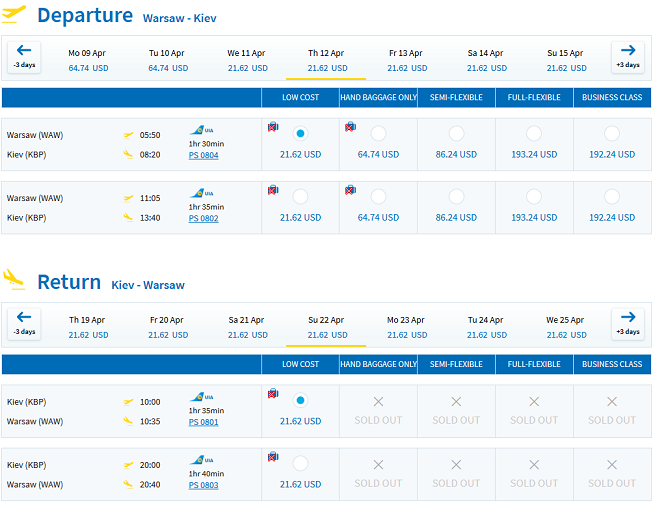Click no-baggage icon on PS 0802 Hand Baggage Only
This screenshot has width=653, height=505.
(351, 190)
